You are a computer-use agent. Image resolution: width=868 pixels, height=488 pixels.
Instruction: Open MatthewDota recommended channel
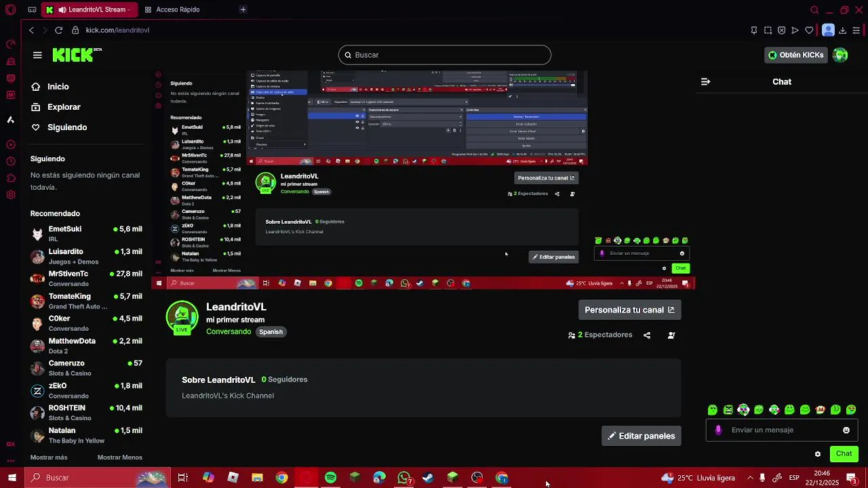click(86, 346)
